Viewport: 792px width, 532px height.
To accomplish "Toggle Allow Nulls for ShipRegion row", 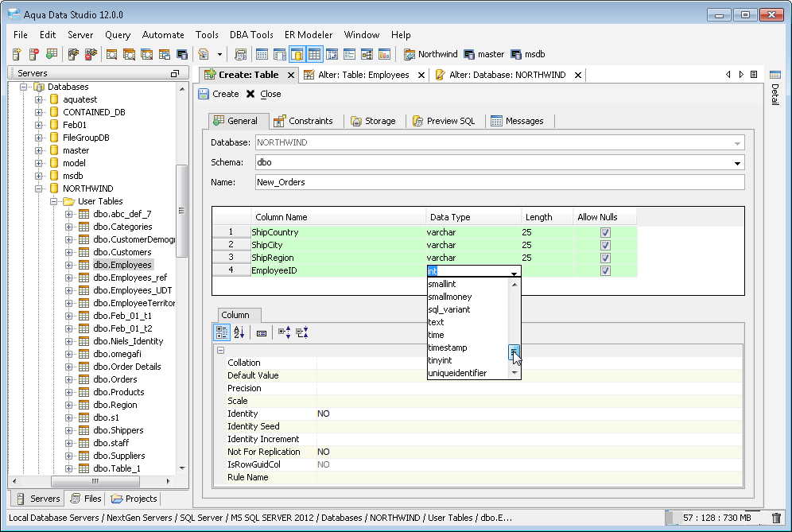I will [x=605, y=258].
